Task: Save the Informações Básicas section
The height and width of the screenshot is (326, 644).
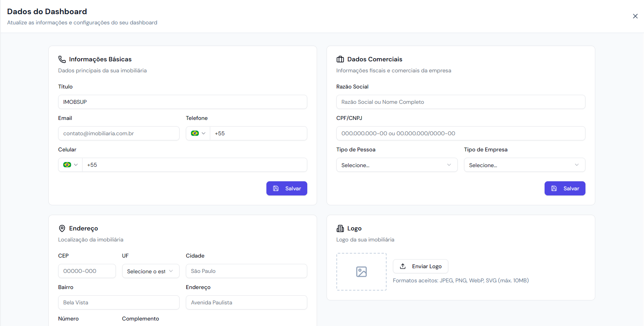Action: tap(286, 188)
